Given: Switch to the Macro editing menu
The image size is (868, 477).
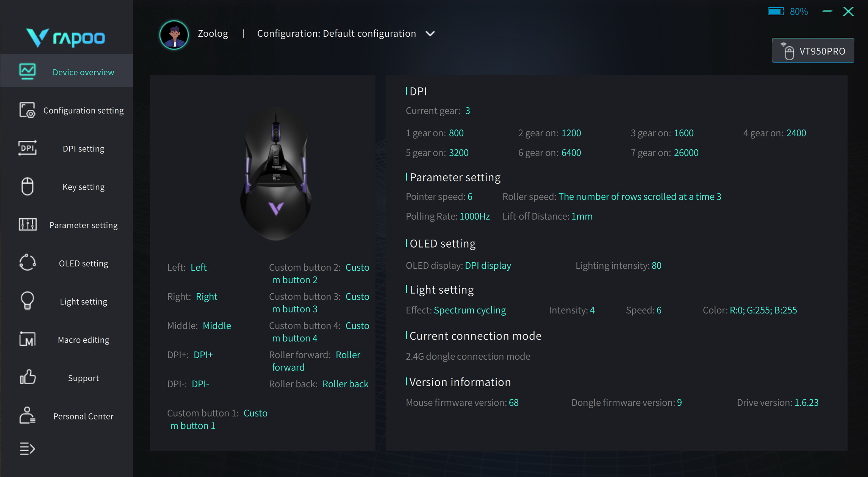Looking at the screenshot, I should coord(83,340).
